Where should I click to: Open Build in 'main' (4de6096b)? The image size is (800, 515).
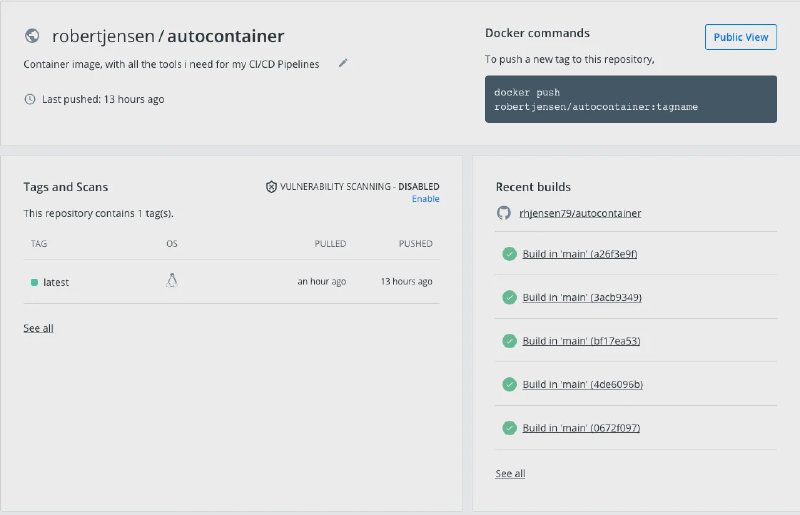pos(583,384)
